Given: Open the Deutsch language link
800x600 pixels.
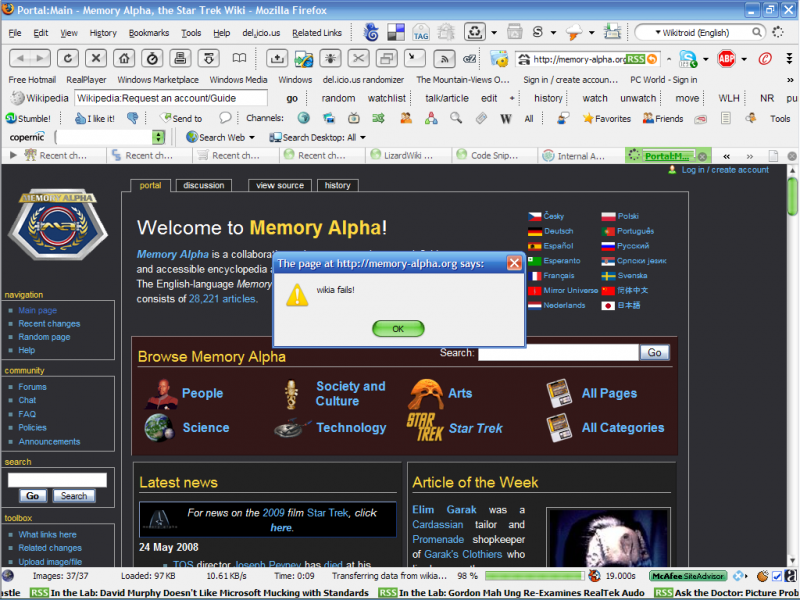Looking at the screenshot, I should point(558,231).
